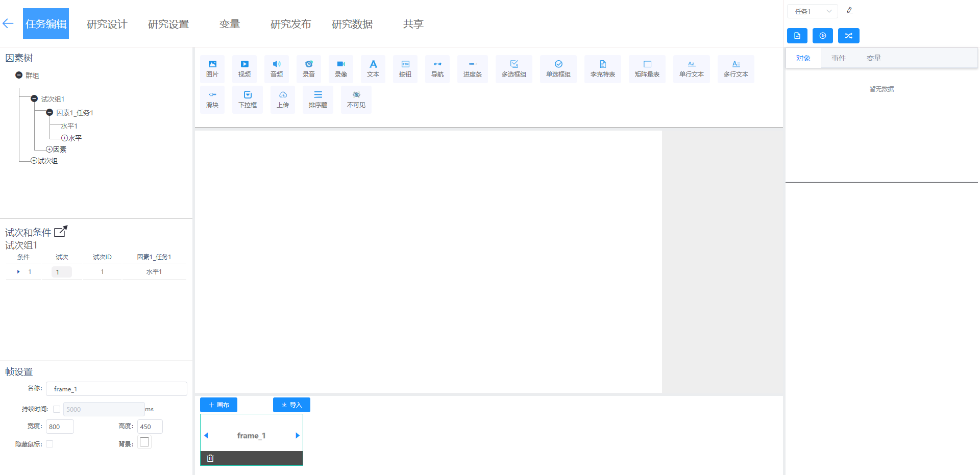Open the top 变量 tab

[230, 23]
